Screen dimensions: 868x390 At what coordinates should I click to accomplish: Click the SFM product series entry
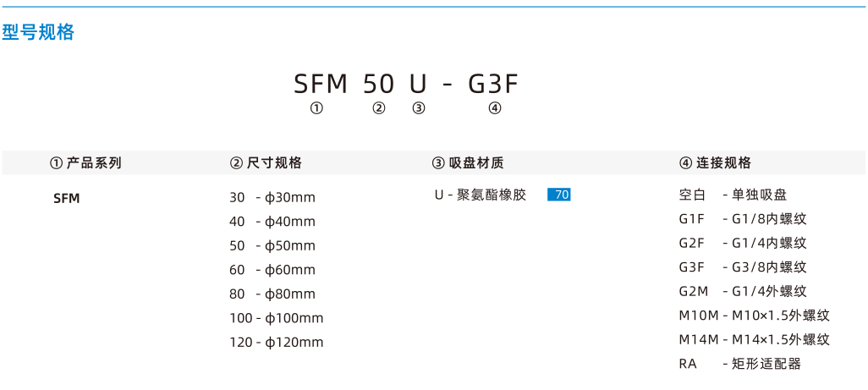pos(67,198)
